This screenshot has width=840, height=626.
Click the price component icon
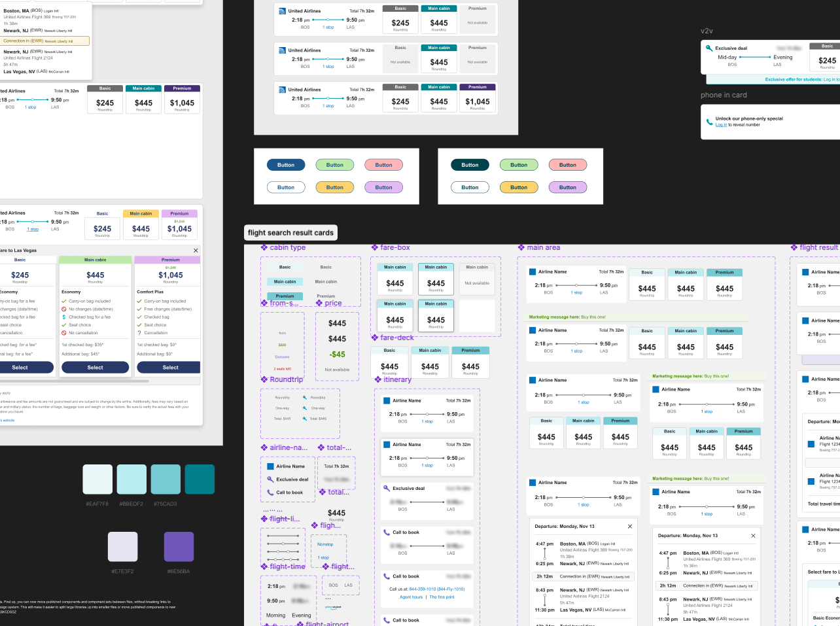(x=319, y=303)
